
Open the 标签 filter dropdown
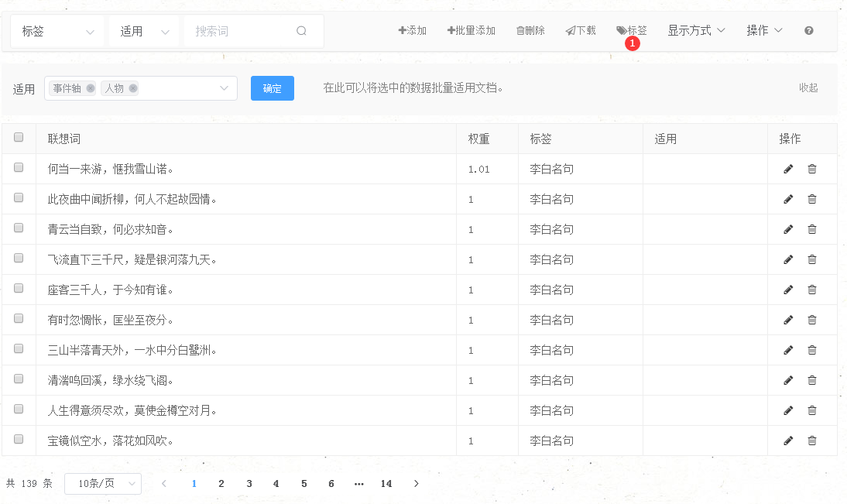tap(58, 31)
